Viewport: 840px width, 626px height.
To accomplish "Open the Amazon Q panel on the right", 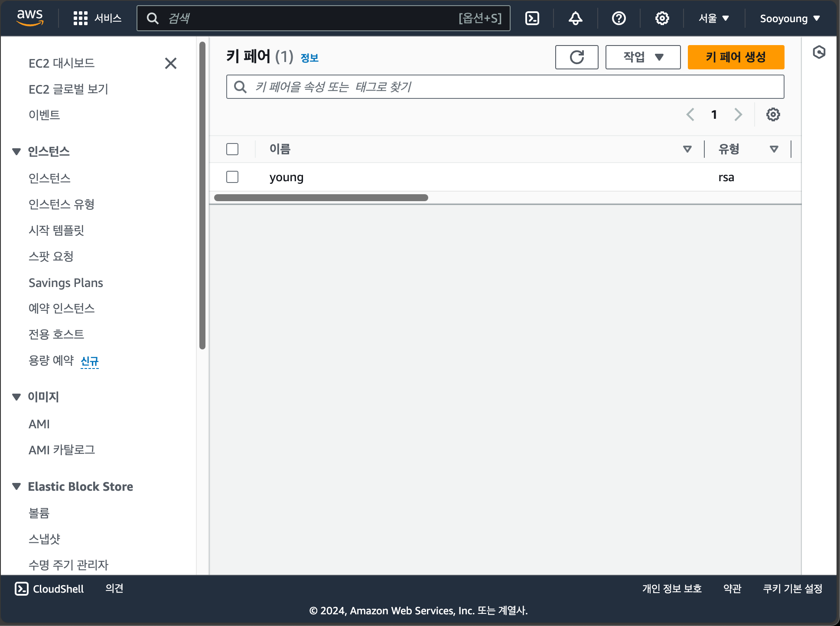I will click(819, 53).
